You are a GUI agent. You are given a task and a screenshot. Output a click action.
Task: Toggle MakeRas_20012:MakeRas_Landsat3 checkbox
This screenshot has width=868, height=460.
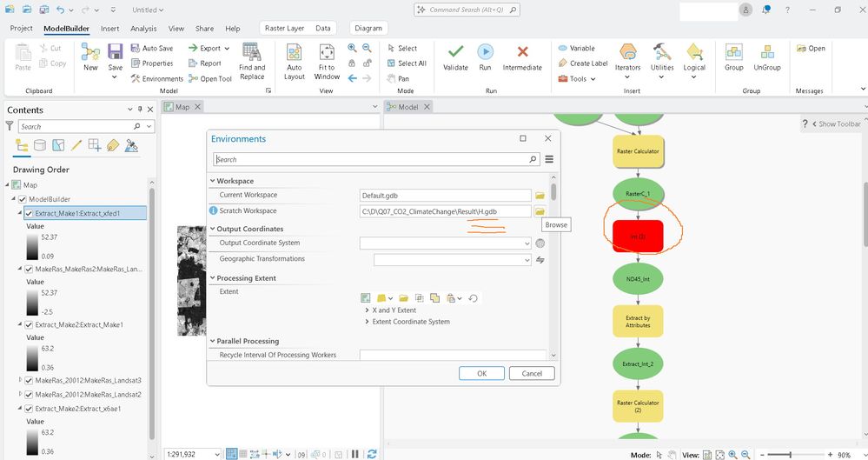coord(29,380)
